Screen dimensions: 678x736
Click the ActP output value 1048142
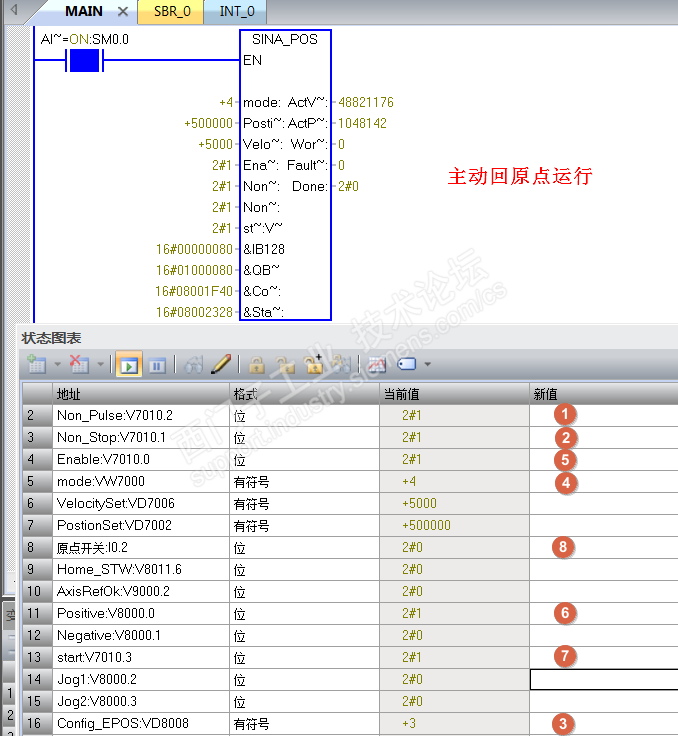[362, 123]
